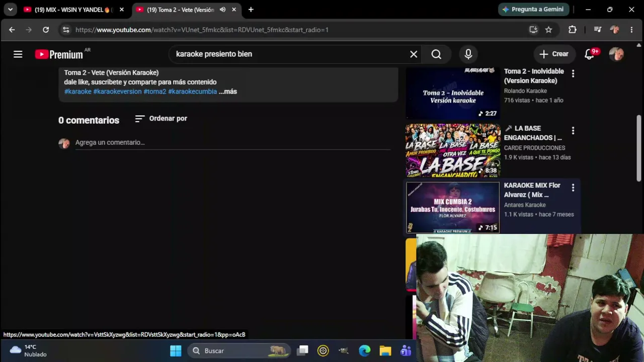Open options for LA BASE ENGANCHADOS video
Viewport: 644px width, 362px height.
coord(573,131)
